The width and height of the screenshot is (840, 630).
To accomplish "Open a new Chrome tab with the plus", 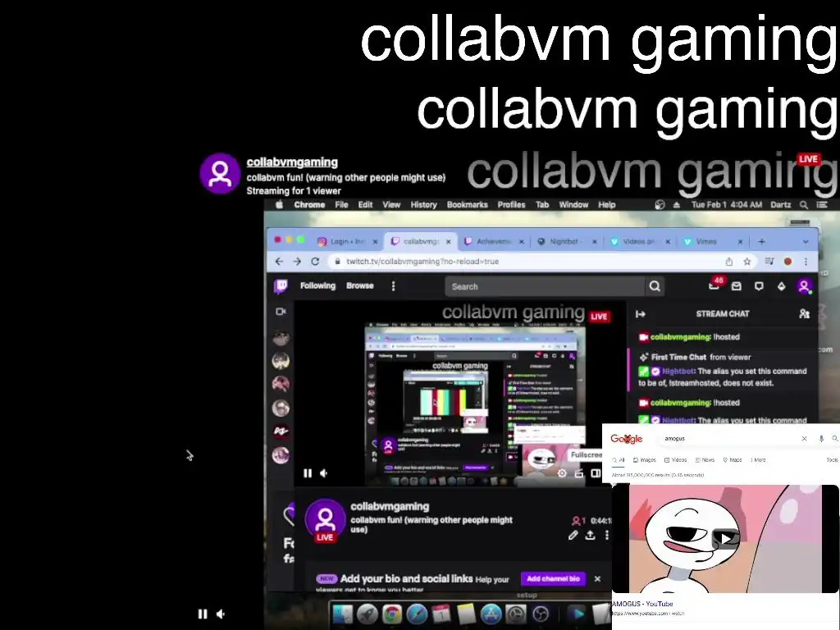I will 761,242.
